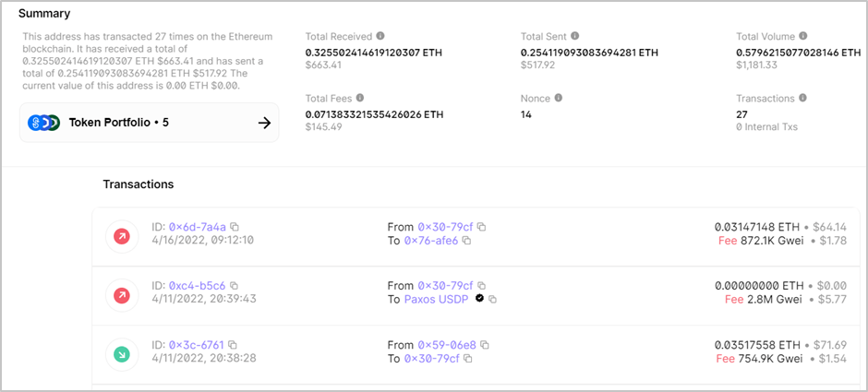This screenshot has width=868, height=392.
Task: Click info icon beside Total Sent
Action: [x=575, y=36]
